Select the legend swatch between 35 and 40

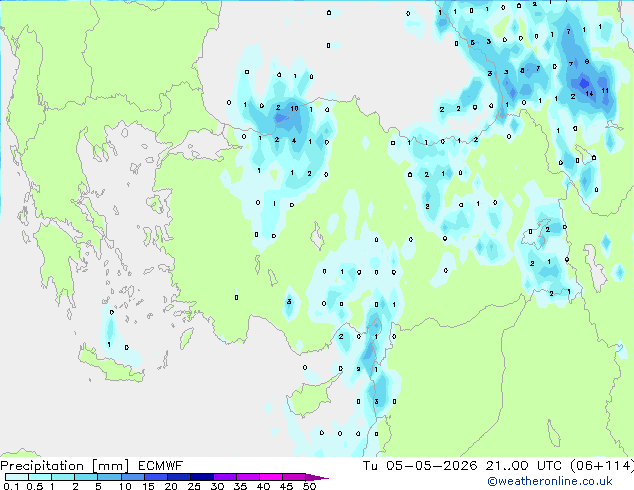pyautogui.click(x=248, y=477)
